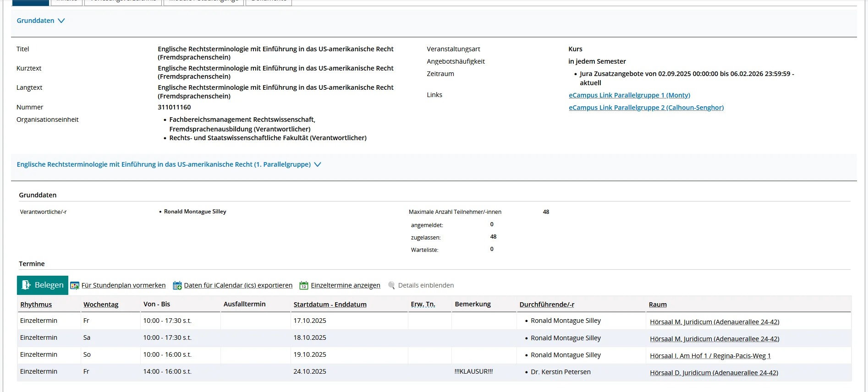The width and height of the screenshot is (868, 392).
Task: Click the iCalendar export calendar icon
Action: pyautogui.click(x=177, y=285)
